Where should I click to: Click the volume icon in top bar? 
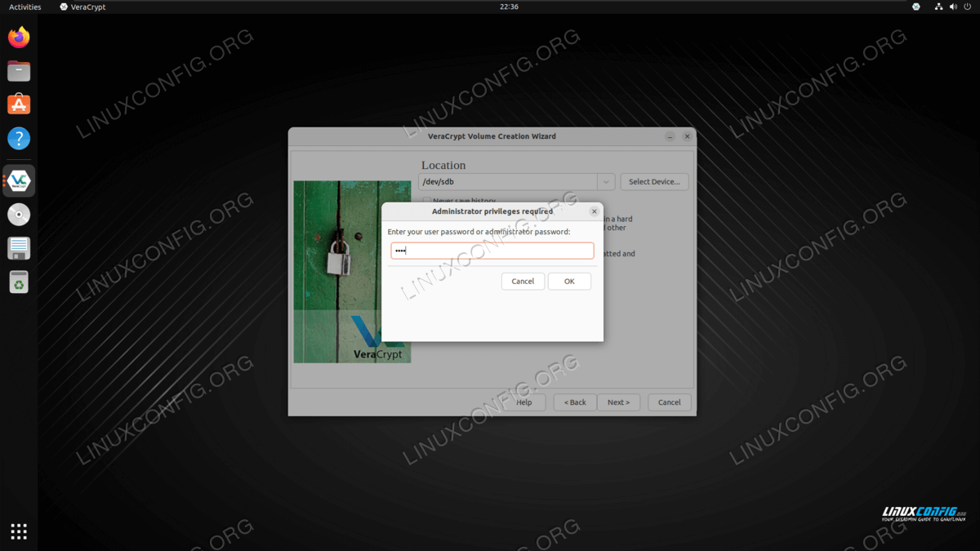953,7
